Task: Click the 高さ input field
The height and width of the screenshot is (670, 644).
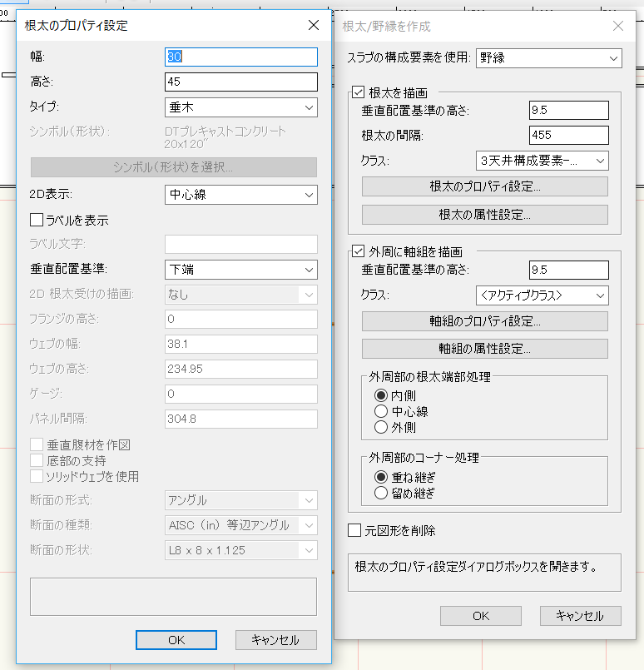Action: pyautogui.click(x=241, y=82)
